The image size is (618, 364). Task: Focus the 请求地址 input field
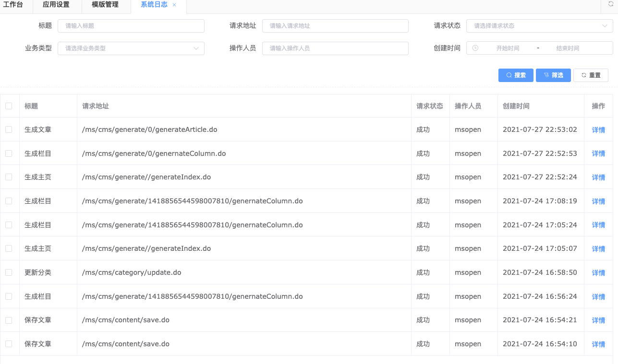335,26
